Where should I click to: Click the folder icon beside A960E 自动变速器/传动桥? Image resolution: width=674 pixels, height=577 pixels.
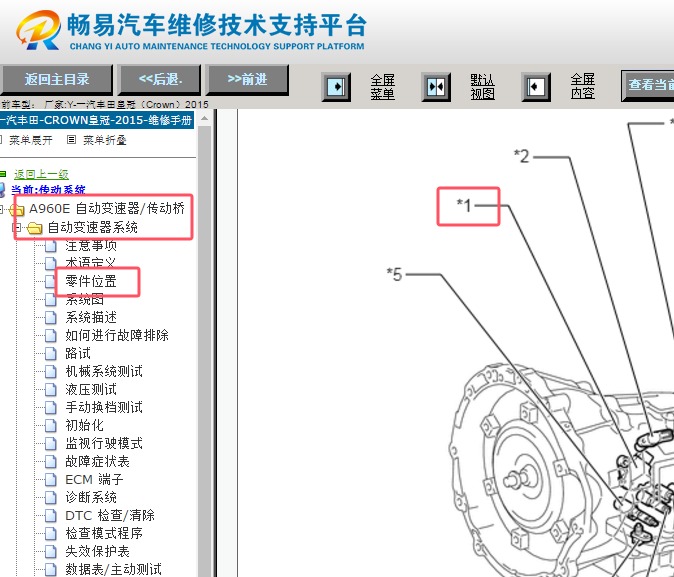[16, 210]
